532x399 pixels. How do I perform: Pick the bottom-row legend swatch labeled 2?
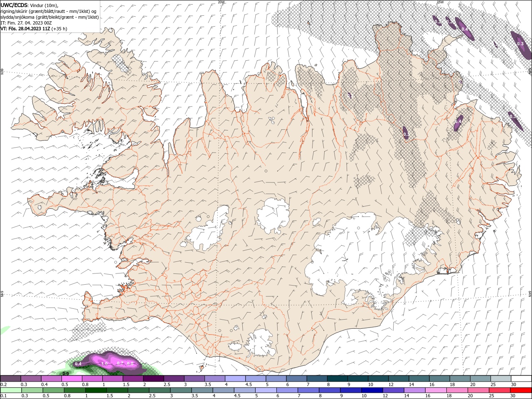[x=138, y=390]
